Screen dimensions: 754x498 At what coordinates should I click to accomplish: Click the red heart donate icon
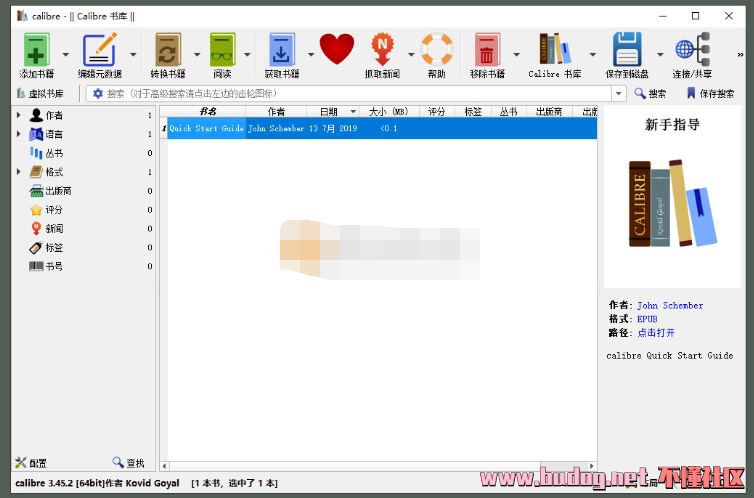pos(337,49)
